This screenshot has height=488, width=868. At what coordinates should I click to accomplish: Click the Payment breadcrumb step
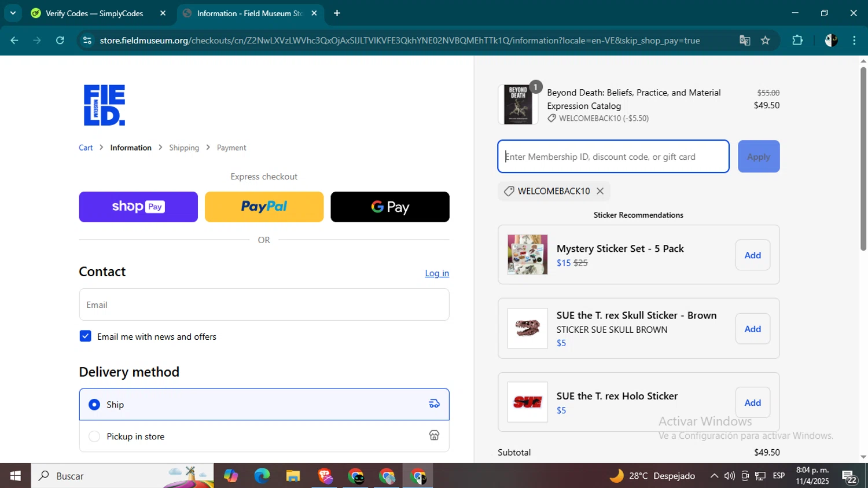coord(231,148)
